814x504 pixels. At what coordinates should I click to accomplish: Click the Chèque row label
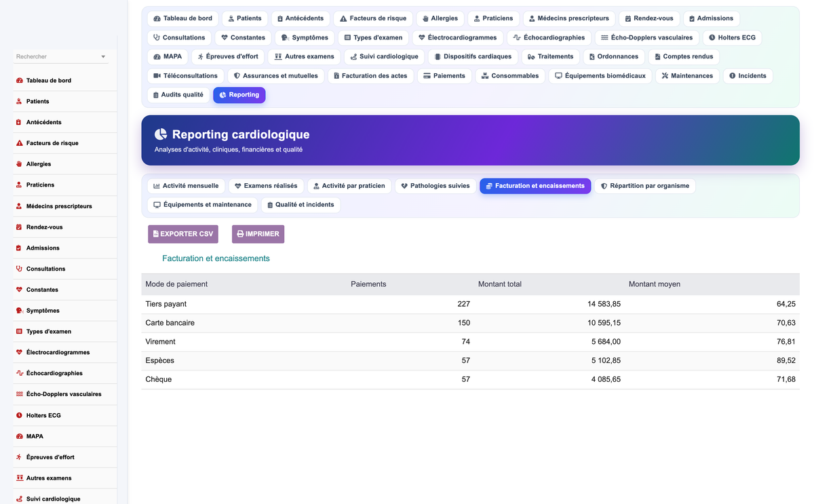(159, 379)
